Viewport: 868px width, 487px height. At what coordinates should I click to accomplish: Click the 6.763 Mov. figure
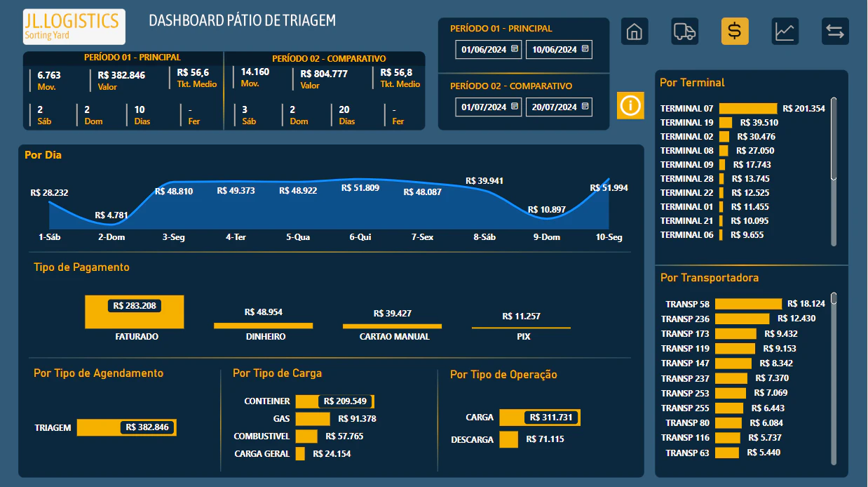[x=49, y=75]
